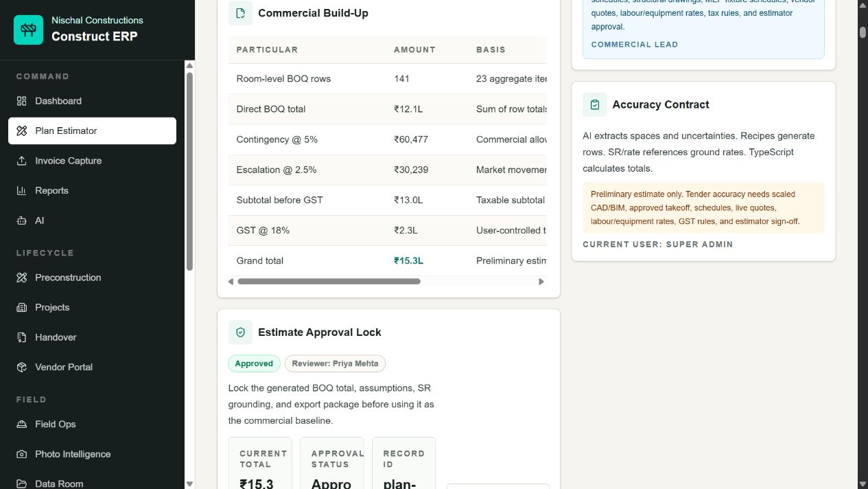Click the preliminary estimate warning note
Viewport: 868px width, 489px height.
click(703, 208)
